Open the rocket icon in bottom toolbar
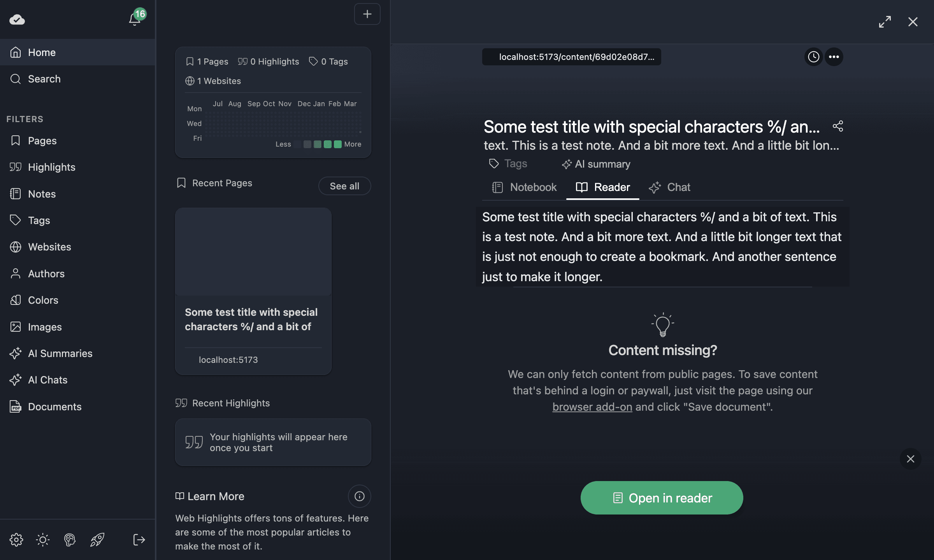This screenshot has height=560, width=934. (97, 540)
